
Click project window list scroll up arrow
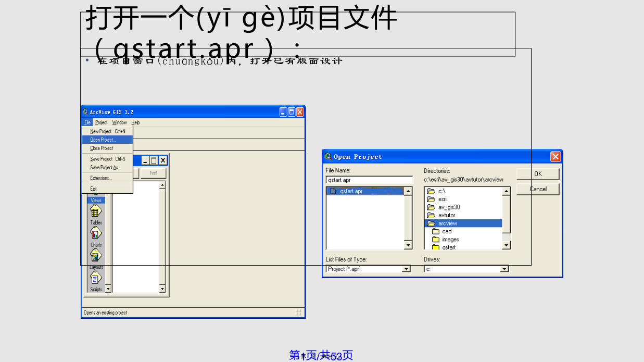pos(162,185)
